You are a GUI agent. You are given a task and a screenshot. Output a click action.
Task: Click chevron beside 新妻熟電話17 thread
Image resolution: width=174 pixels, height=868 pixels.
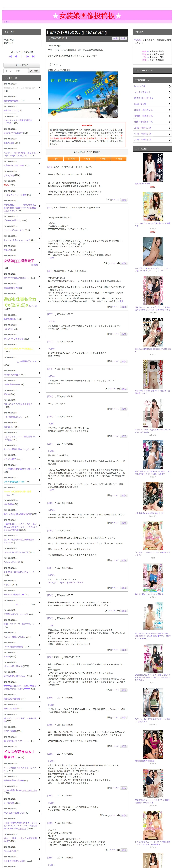[39, 317]
